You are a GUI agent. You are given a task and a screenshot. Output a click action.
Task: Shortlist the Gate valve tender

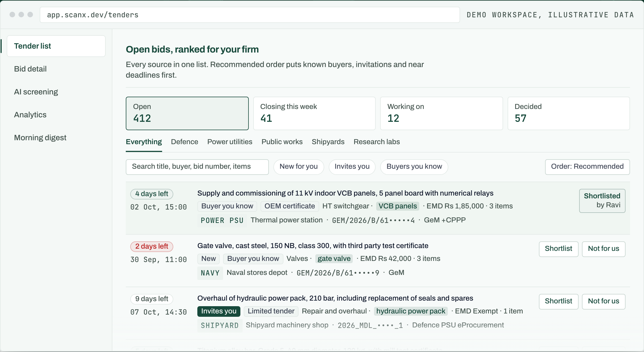tap(559, 249)
